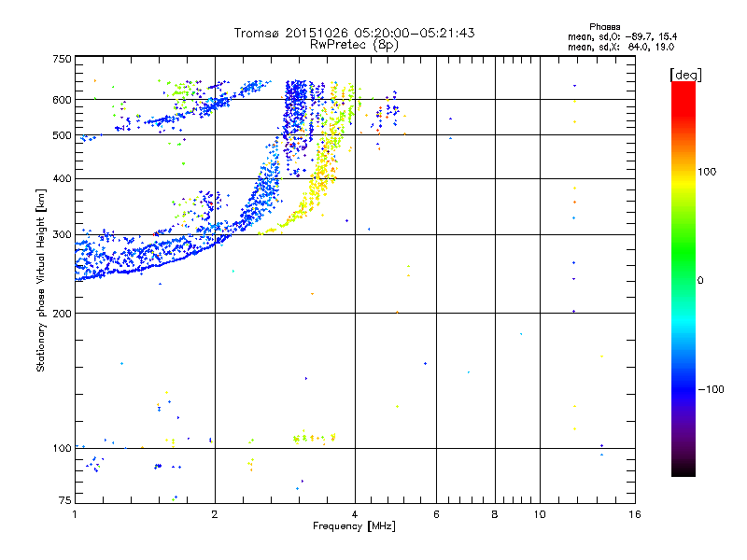Click the "75" height axis tick label
The width and height of the screenshot is (747, 560).
65,500
